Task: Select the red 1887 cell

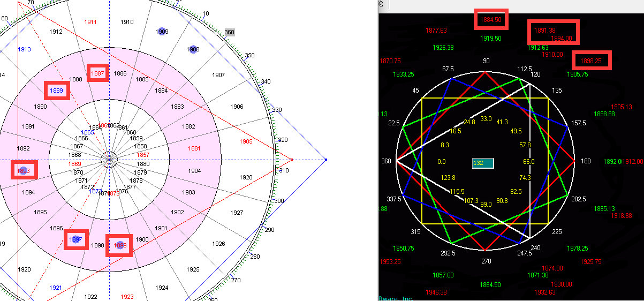Action: tap(98, 73)
